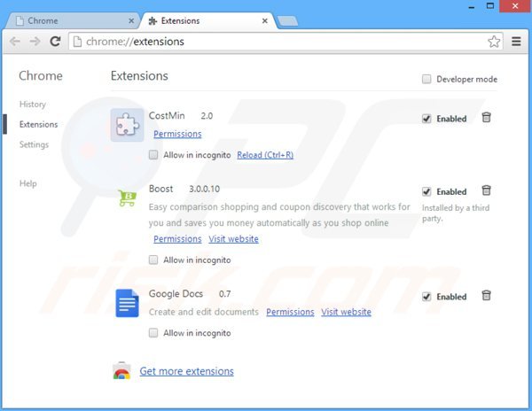Viewport: 532px width, 411px height.
Task: Bookmark this page using the star icon
Action: pos(494,42)
